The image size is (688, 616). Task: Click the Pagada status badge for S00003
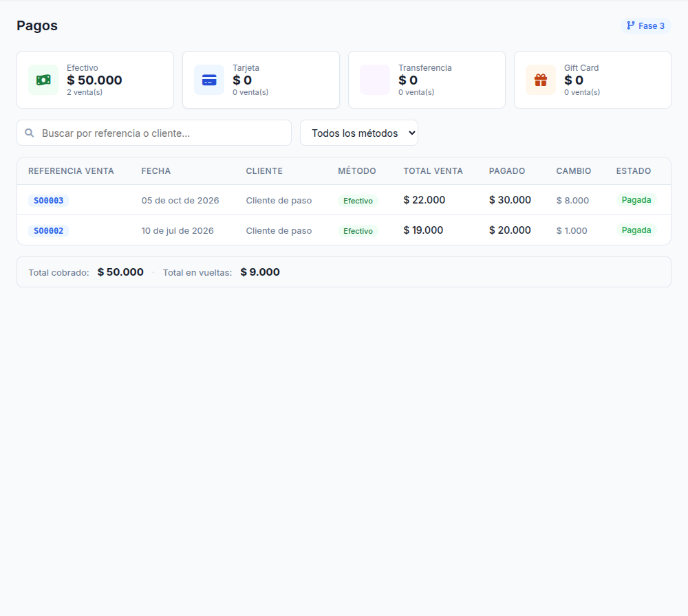[636, 200]
